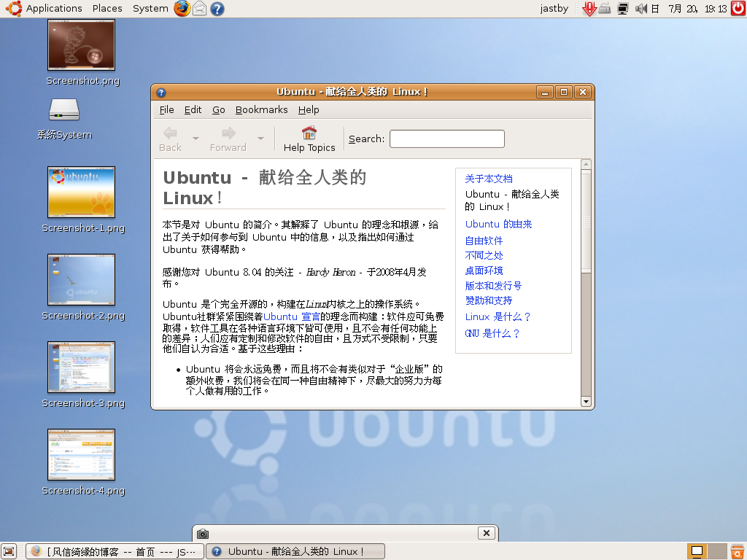Open the Bookmarks menu in help window

[x=261, y=109]
